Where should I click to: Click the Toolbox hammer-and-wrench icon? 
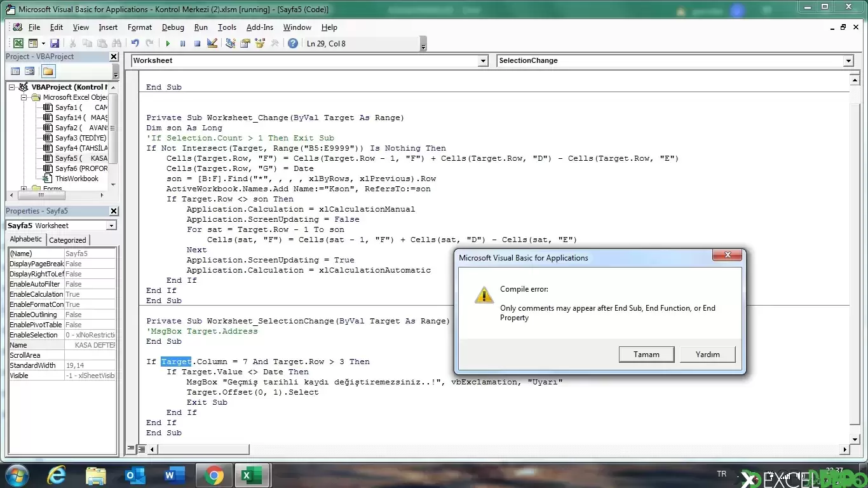click(x=275, y=43)
